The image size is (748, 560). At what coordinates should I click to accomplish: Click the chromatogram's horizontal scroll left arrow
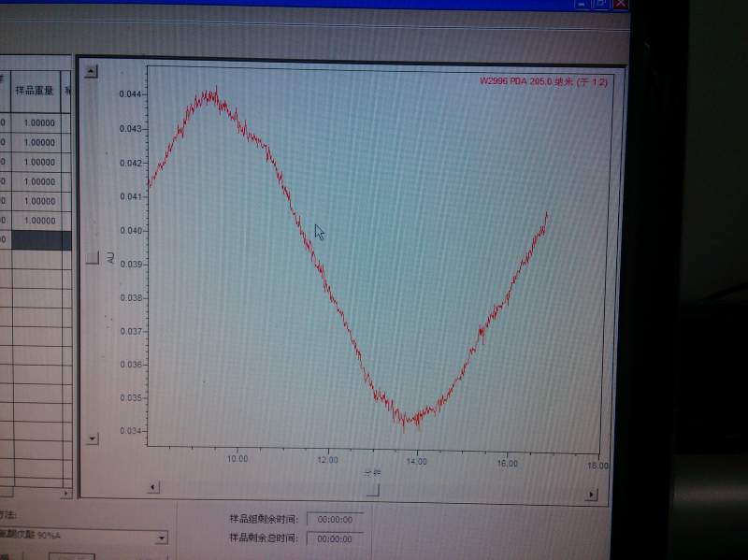click(153, 487)
